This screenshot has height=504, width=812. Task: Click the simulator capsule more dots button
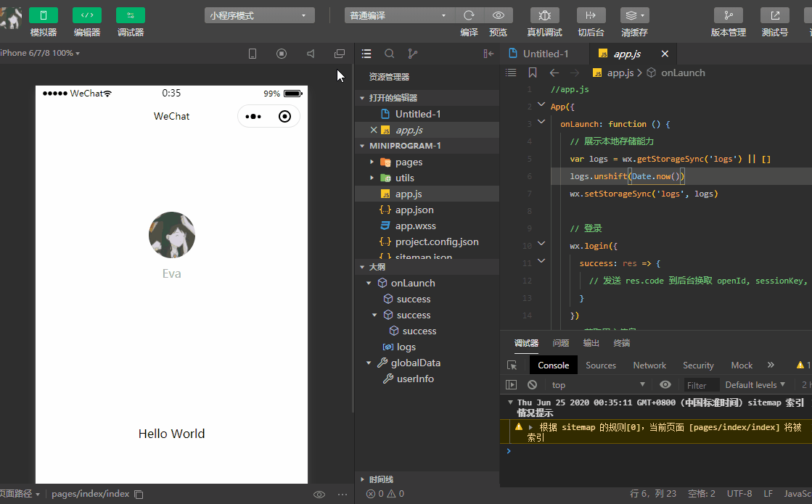click(253, 117)
